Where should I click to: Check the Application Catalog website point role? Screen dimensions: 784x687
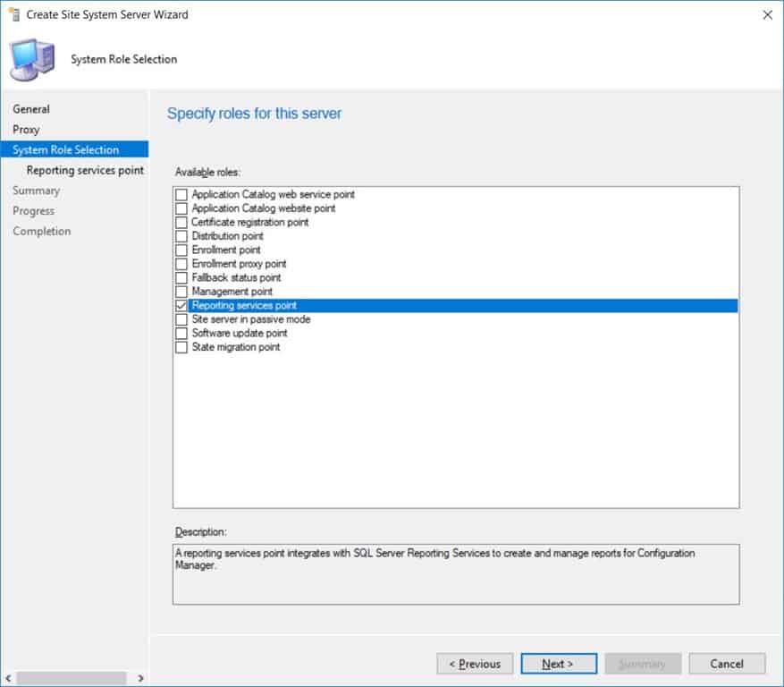tap(181, 208)
